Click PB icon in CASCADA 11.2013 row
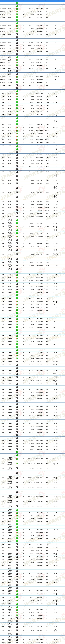 [x=17, y=281]
